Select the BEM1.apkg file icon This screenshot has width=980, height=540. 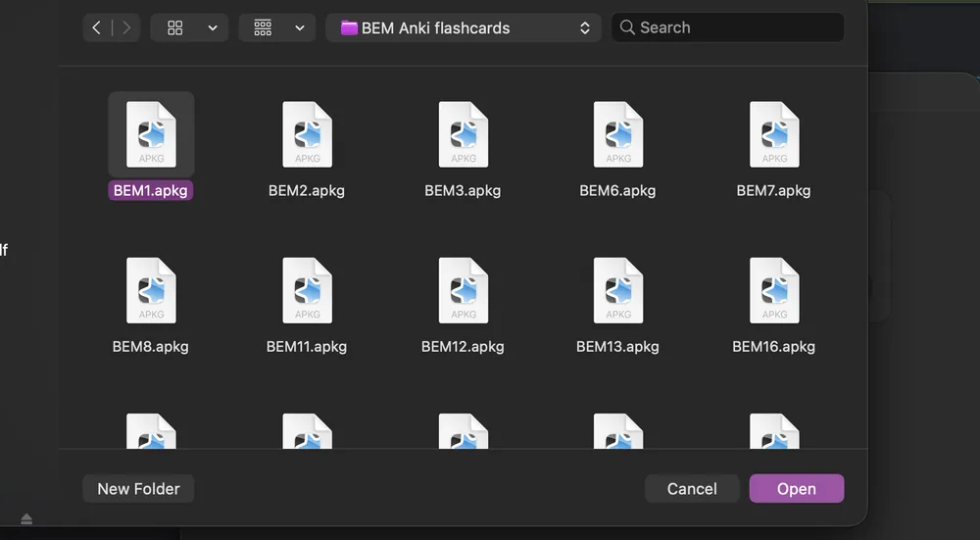151,134
